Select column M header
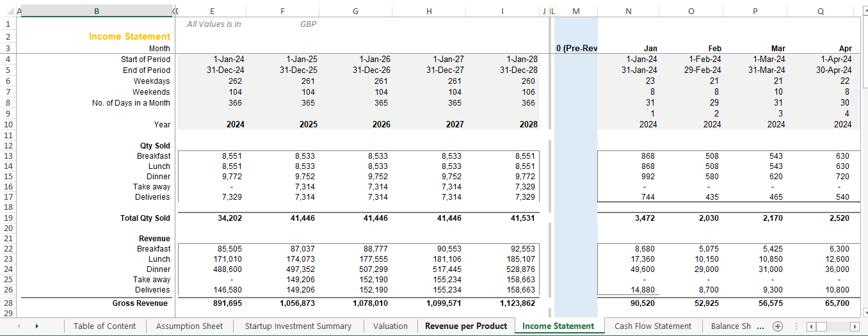Image resolution: width=868 pixels, height=336 pixels. [x=576, y=11]
